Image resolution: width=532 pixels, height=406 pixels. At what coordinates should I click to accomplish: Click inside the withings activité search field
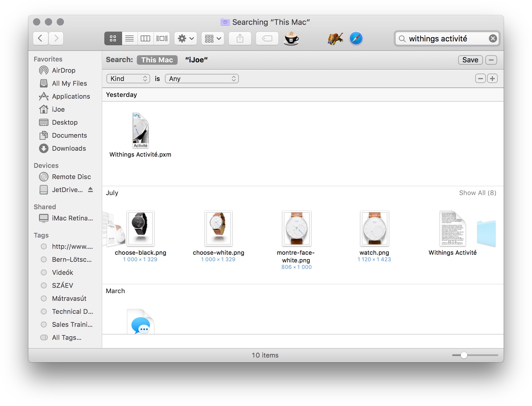tap(446, 38)
